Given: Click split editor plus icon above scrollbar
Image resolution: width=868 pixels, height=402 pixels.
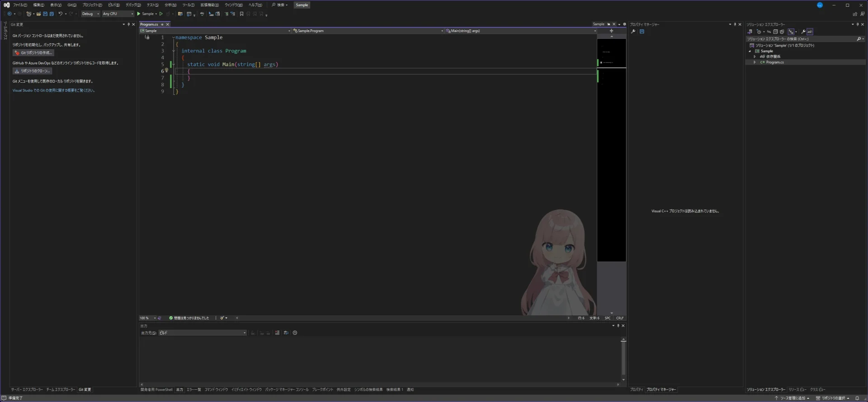Looking at the screenshot, I should pyautogui.click(x=611, y=31).
